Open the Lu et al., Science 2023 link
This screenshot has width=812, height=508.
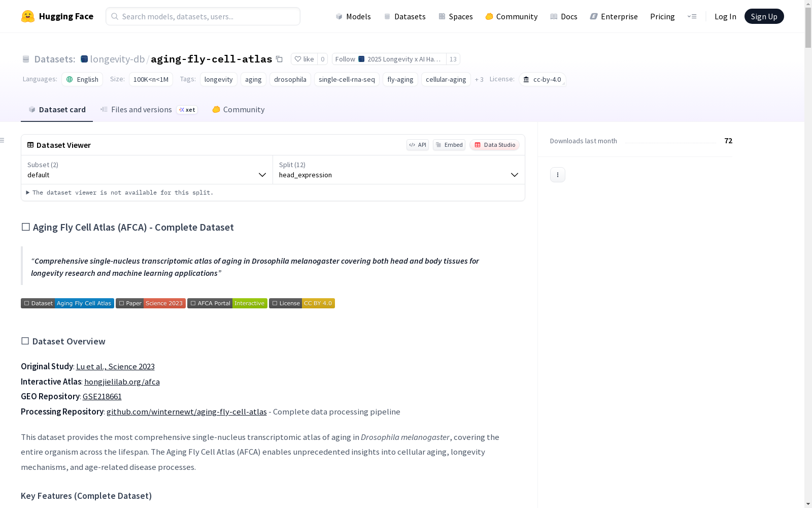pos(115,366)
